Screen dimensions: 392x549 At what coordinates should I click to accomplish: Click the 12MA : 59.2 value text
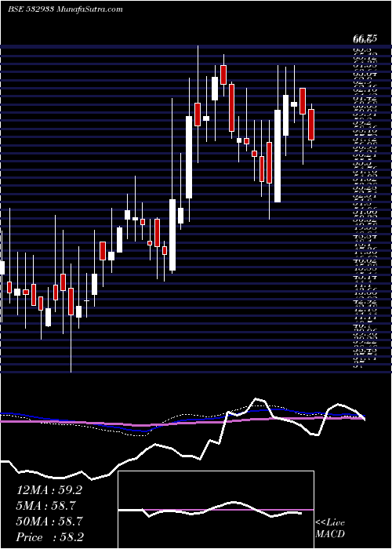[49, 490]
